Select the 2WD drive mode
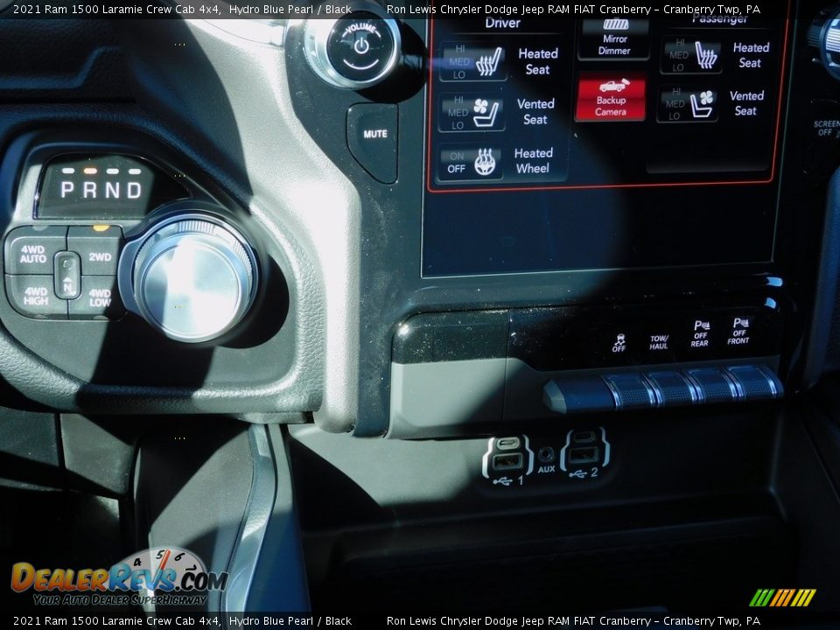Viewport: 840px width, 630px height. (x=100, y=255)
